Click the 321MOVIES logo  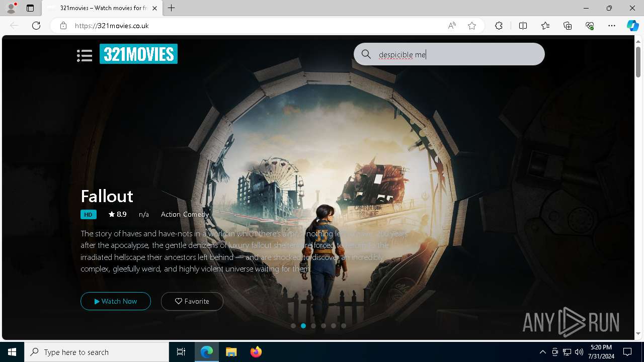138,54
